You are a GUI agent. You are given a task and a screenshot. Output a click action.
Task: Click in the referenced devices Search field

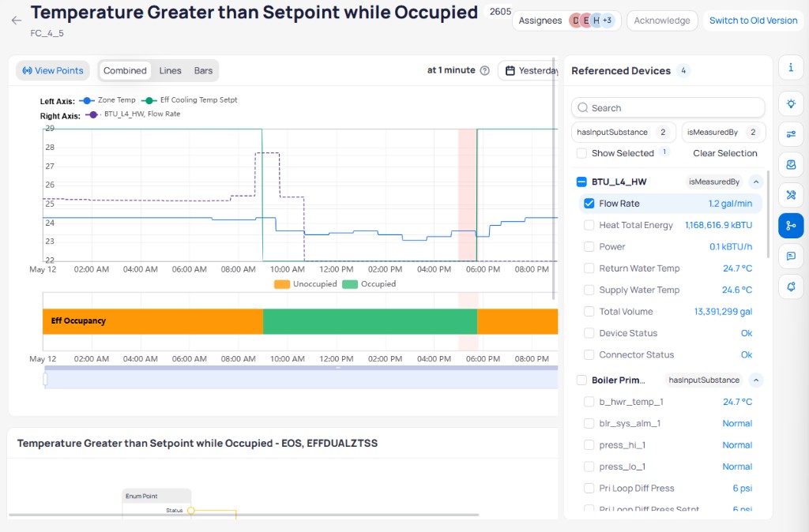668,107
